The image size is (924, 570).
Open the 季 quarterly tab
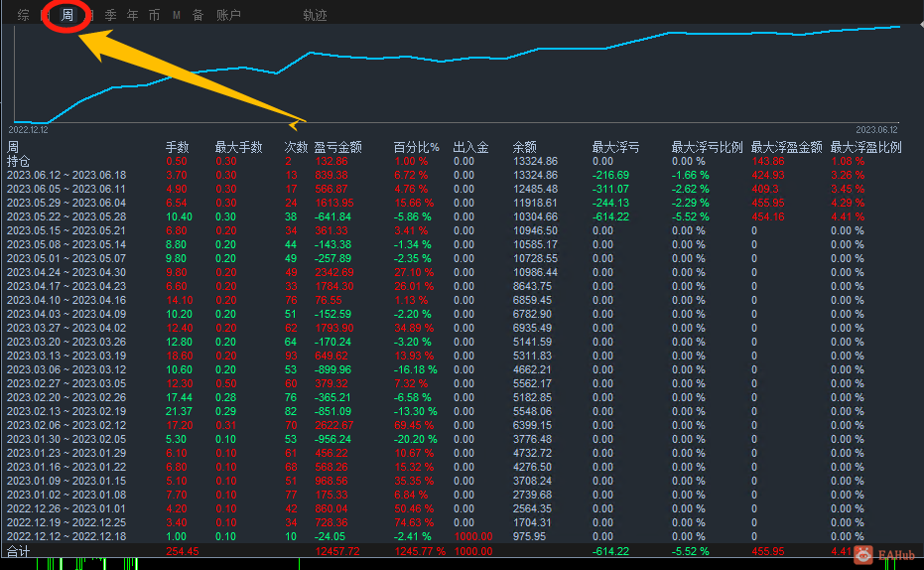click(111, 15)
